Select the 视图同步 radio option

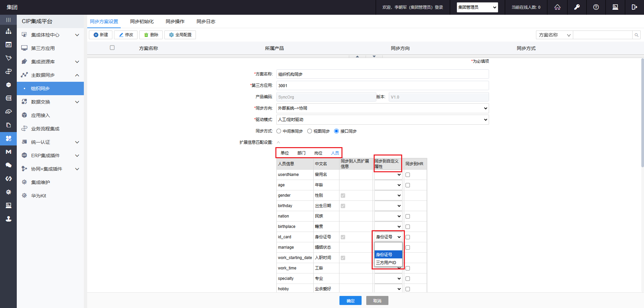pyautogui.click(x=310, y=131)
